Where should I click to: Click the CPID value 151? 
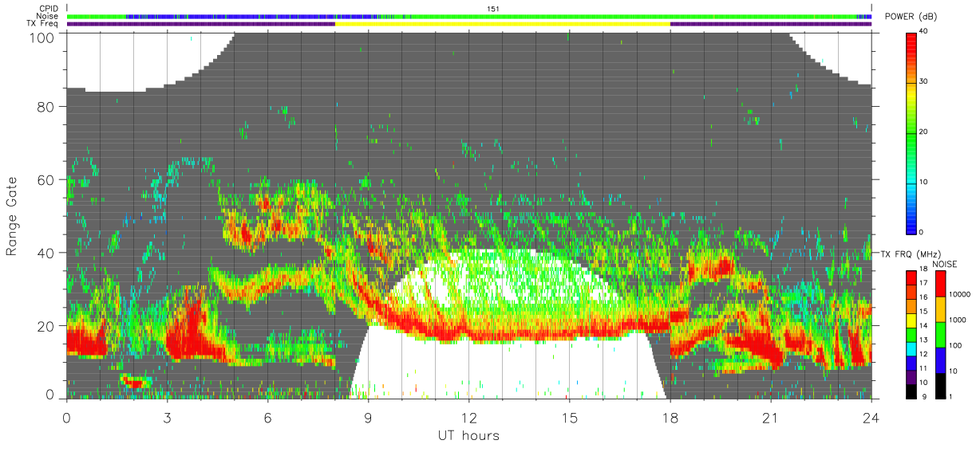point(492,9)
